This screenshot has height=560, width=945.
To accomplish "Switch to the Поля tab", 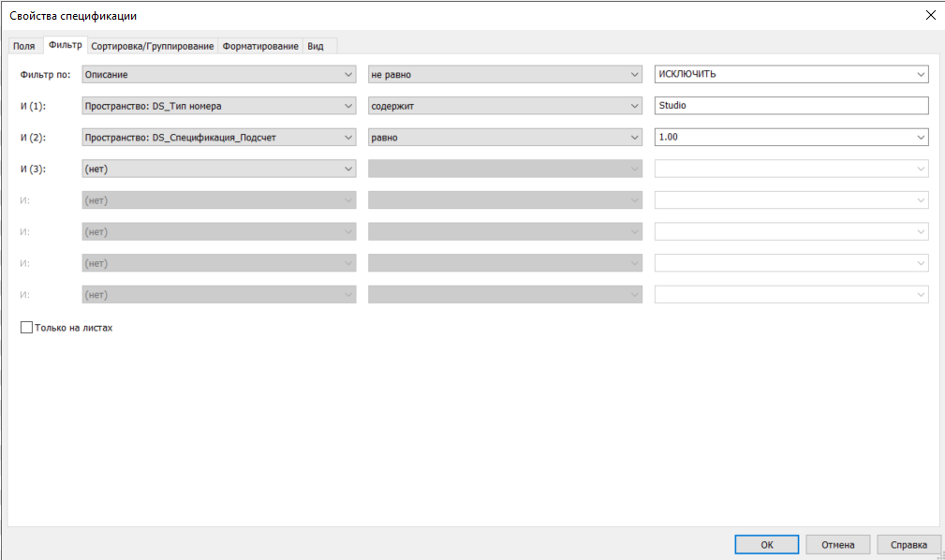I will pos(24,46).
